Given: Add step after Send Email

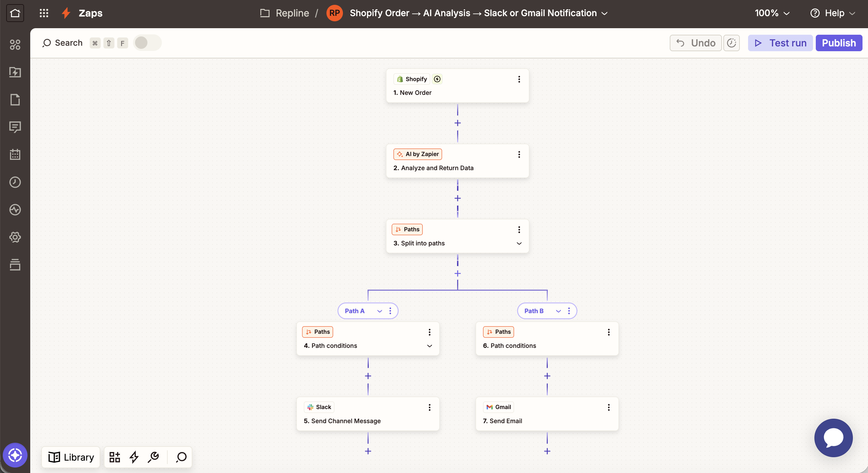Looking at the screenshot, I should pos(547,451).
